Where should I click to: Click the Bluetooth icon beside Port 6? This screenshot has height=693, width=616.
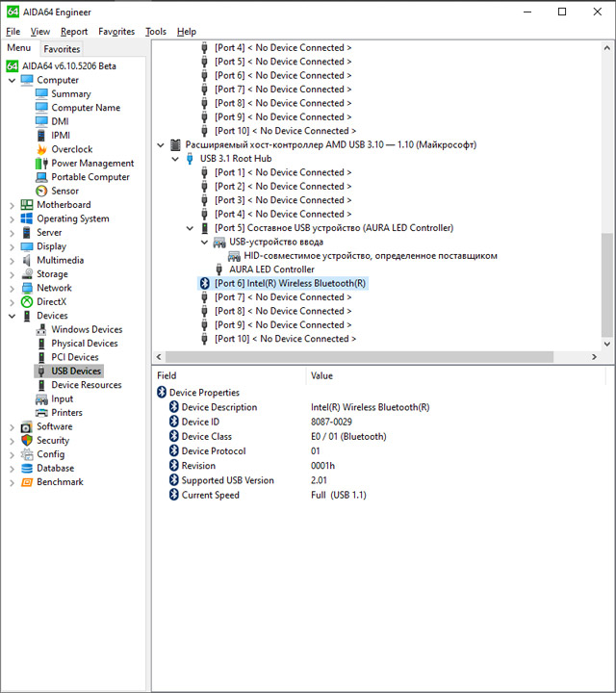[x=204, y=283]
